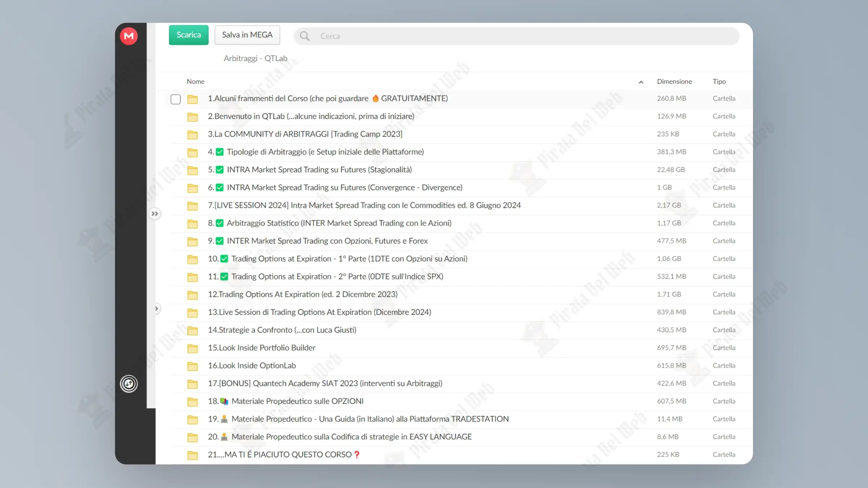Click folder icon of 19. TRADESTATION guide
Image resolution: width=868 pixels, height=488 pixels.
pyautogui.click(x=192, y=419)
